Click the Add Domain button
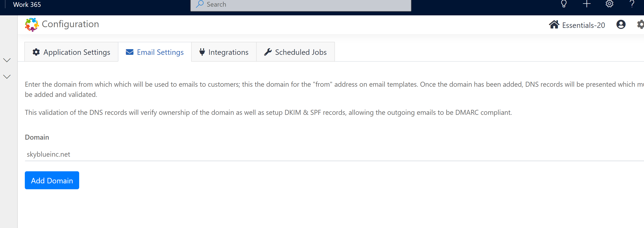This screenshot has width=644, height=228. (x=52, y=180)
